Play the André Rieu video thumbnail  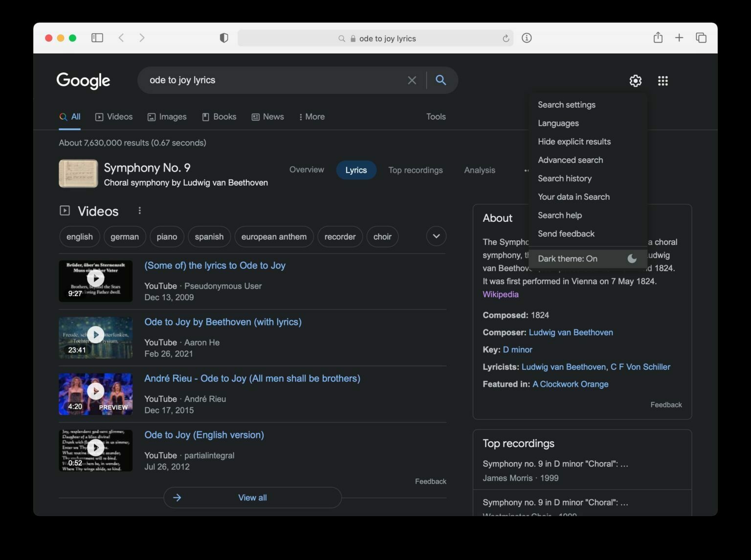[95, 394]
